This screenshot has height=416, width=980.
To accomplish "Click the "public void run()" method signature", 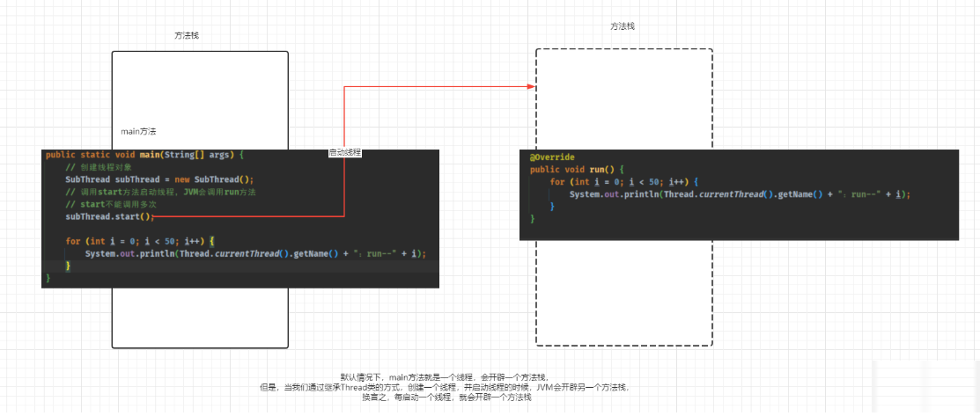I will (577, 169).
